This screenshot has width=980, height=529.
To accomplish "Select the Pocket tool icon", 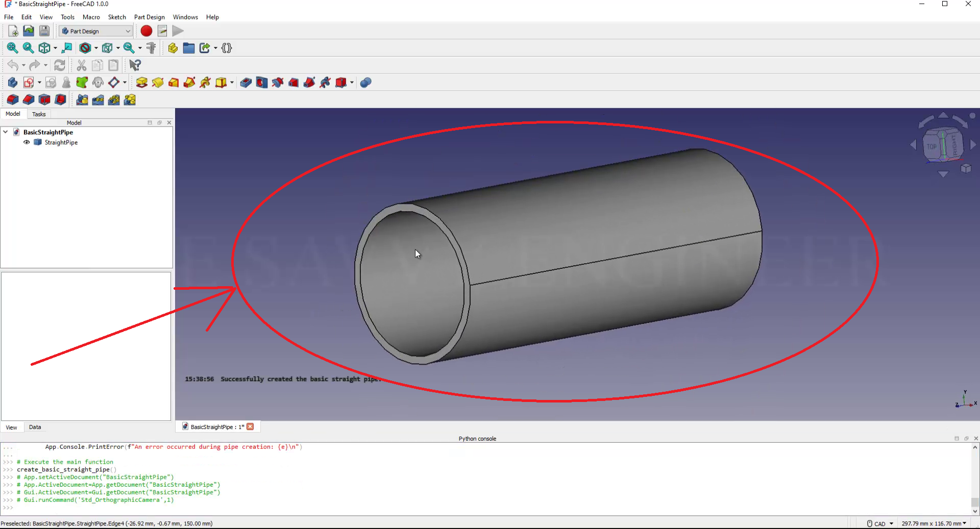I will (246, 83).
